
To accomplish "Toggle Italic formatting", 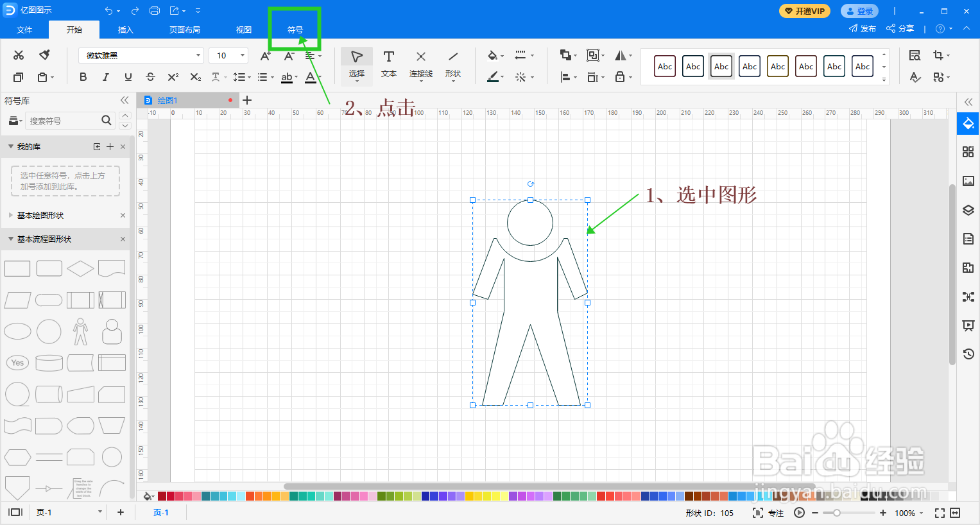I will pyautogui.click(x=105, y=77).
